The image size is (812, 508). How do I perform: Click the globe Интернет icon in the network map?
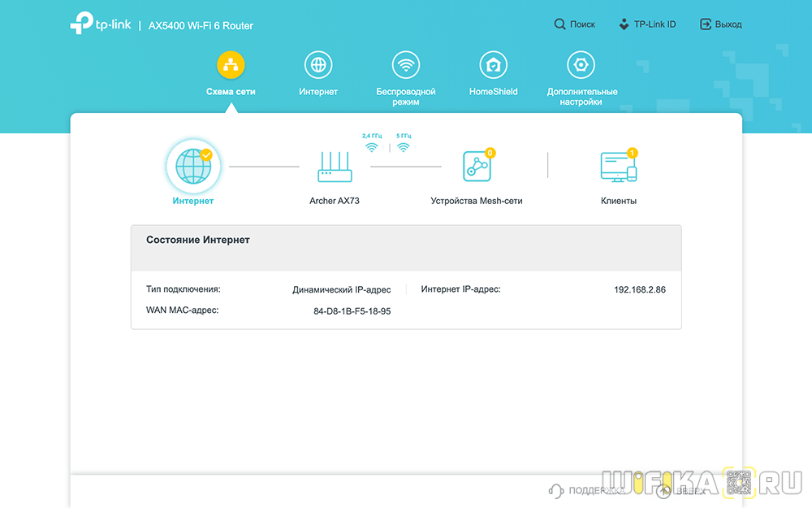192,166
